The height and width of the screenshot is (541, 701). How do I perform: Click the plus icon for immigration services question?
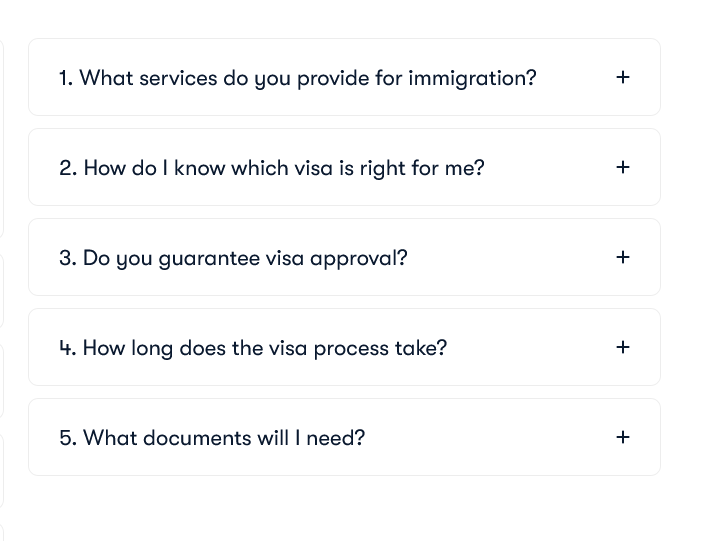(622, 77)
